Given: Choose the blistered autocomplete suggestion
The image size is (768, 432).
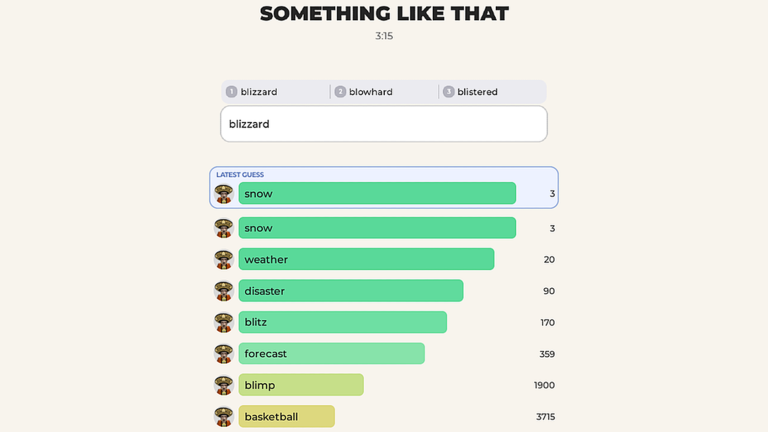Looking at the screenshot, I should [492, 92].
